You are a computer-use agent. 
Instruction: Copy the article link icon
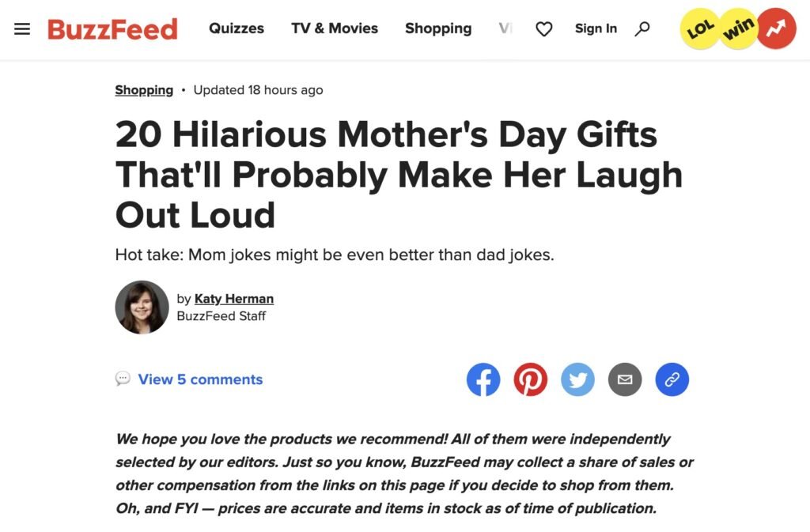(672, 379)
